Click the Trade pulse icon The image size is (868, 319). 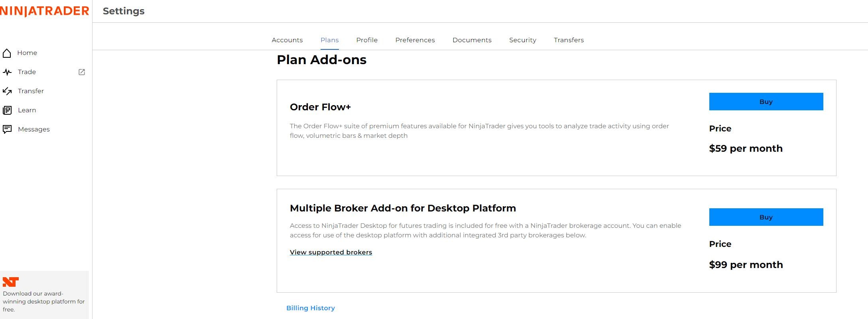pyautogui.click(x=7, y=72)
